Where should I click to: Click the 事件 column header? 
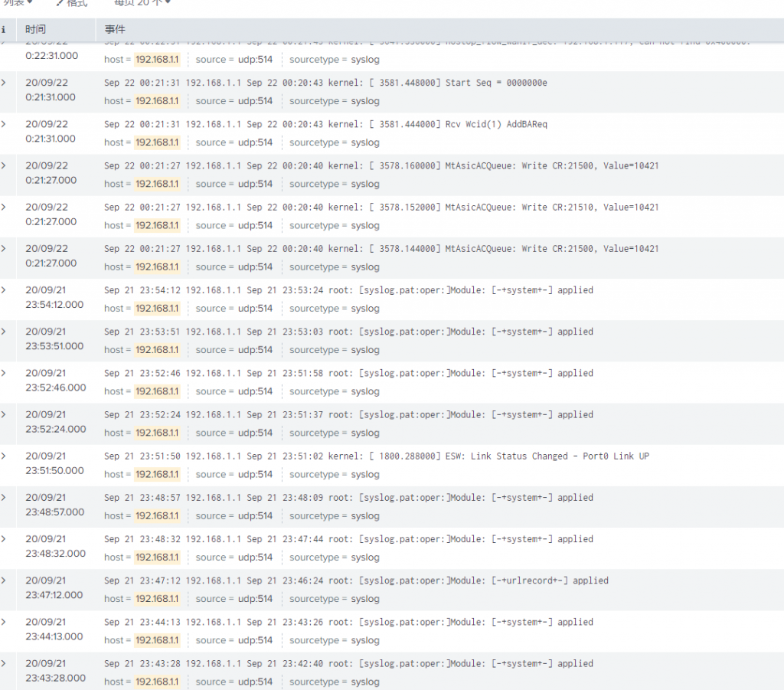[x=115, y=29]
